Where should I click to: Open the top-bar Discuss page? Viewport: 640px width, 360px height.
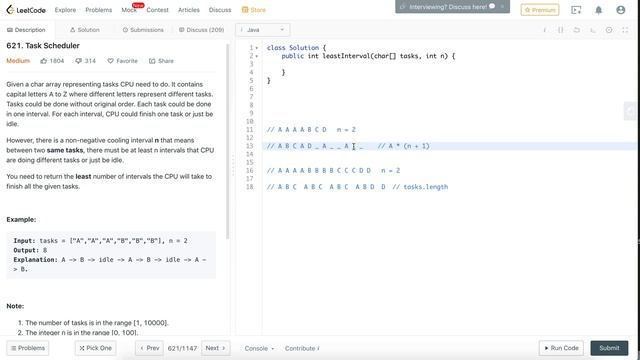tap(220, 10)
